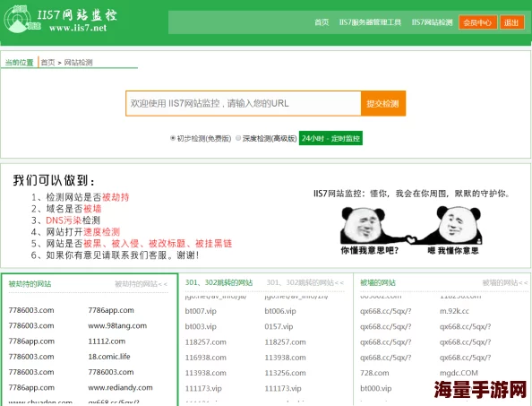Click the red DNS污染 text

pos(64,220)
